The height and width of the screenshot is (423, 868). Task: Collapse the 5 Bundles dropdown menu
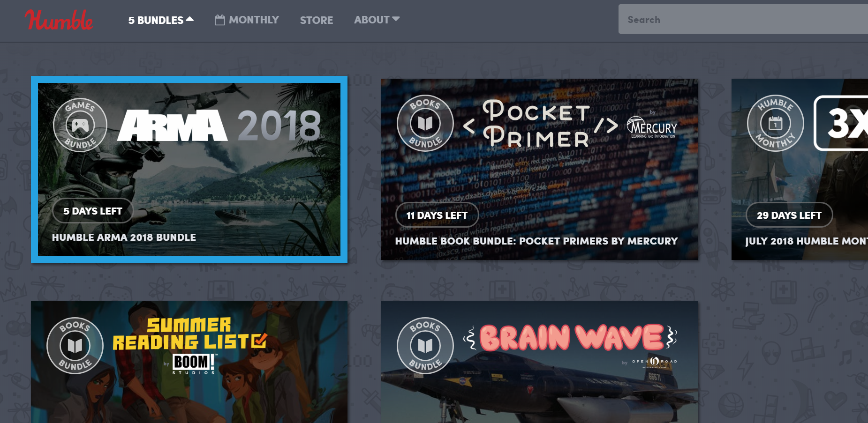click(160, 20)
